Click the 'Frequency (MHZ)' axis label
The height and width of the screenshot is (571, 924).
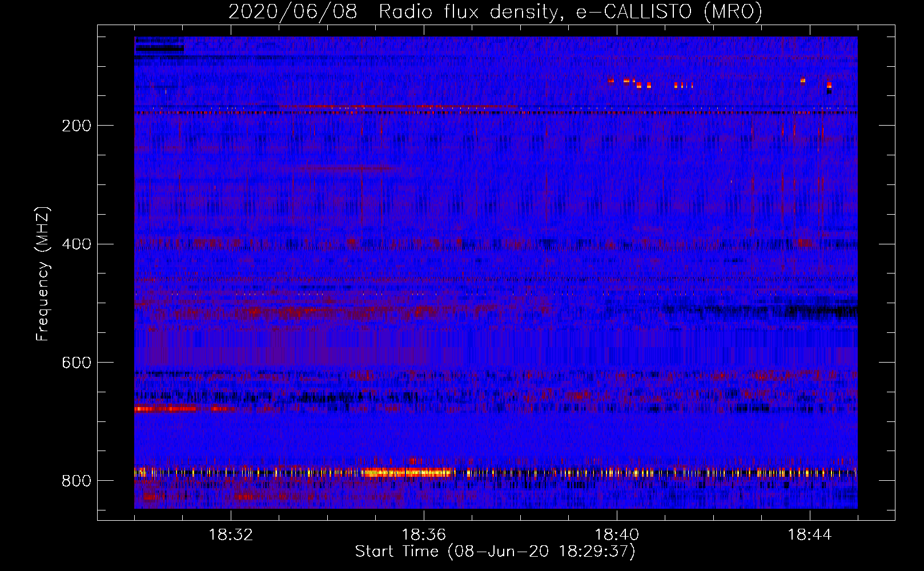(43, 274)
